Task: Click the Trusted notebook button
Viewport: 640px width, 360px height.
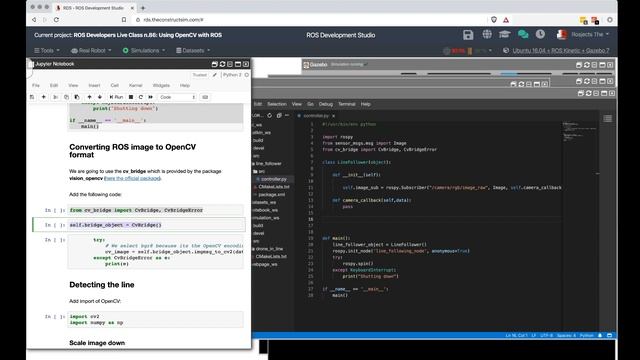Action: click(x=200, y=75)
